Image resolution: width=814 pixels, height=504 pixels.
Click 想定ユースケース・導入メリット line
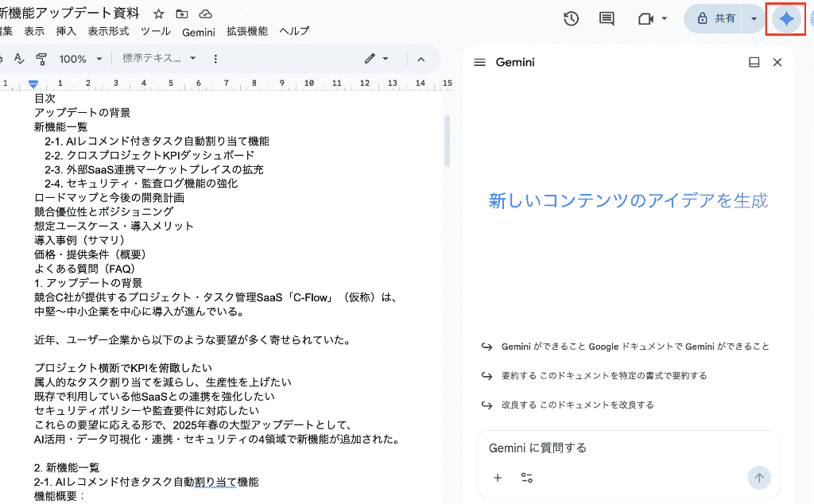tap(114, 227)
